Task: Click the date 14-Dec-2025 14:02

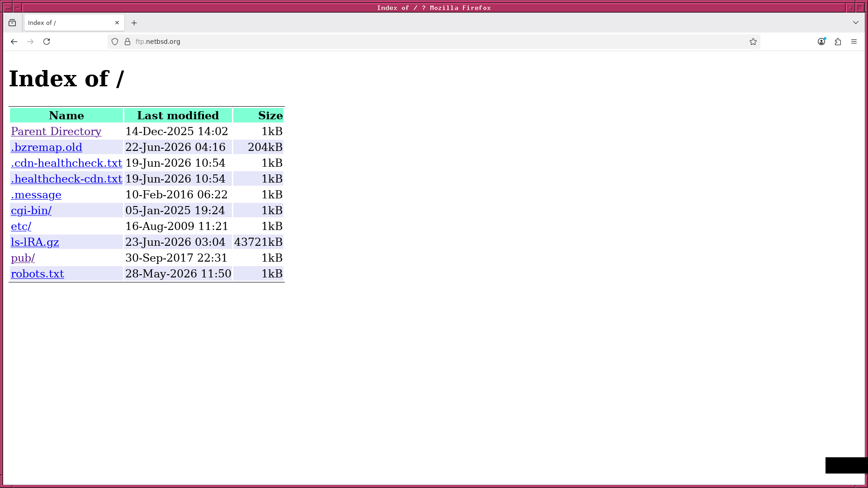Action: pos(177,131)
